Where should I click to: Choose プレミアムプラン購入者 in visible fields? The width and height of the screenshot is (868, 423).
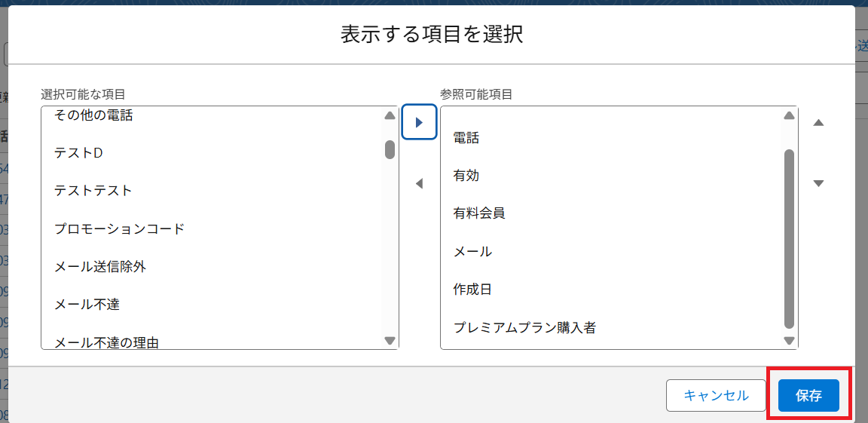point(524,327)
